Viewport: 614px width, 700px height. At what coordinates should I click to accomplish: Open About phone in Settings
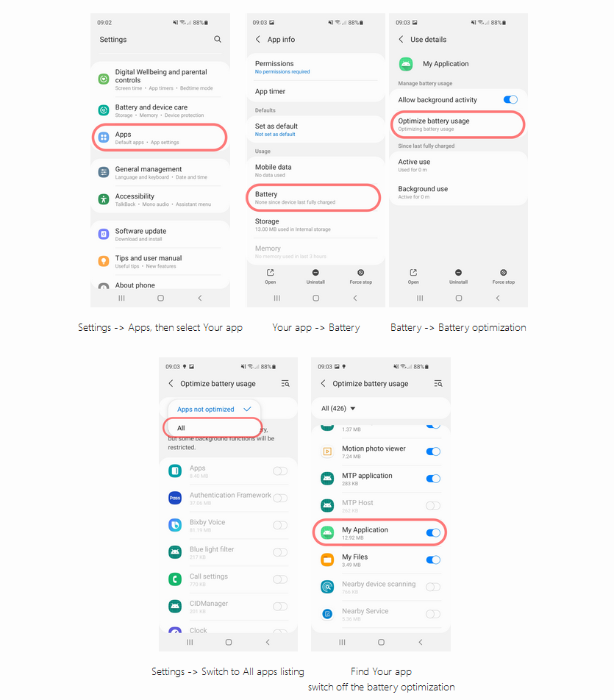tap(161, 285)
